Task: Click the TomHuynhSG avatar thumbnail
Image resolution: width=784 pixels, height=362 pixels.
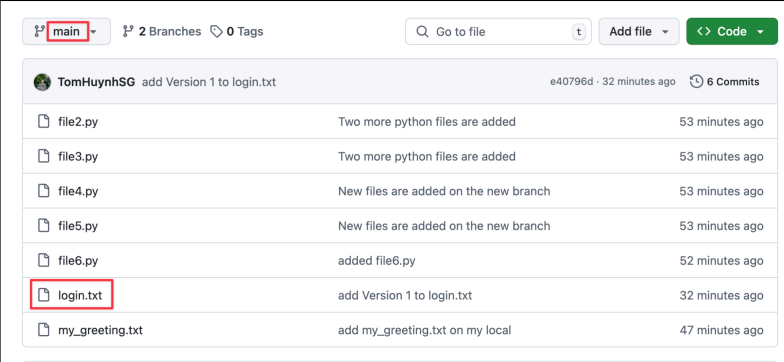Action: [x=42, y=82]
